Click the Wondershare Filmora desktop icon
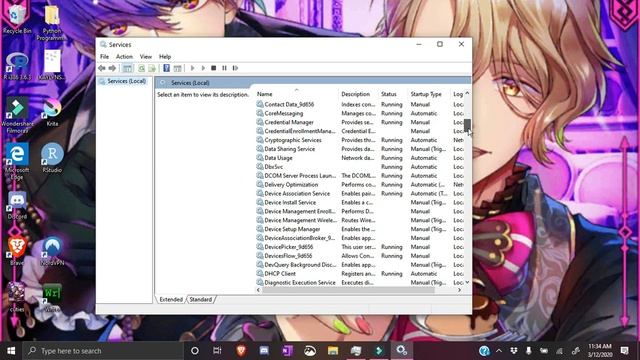Screen dimensions: 640x360 [17, 116]
